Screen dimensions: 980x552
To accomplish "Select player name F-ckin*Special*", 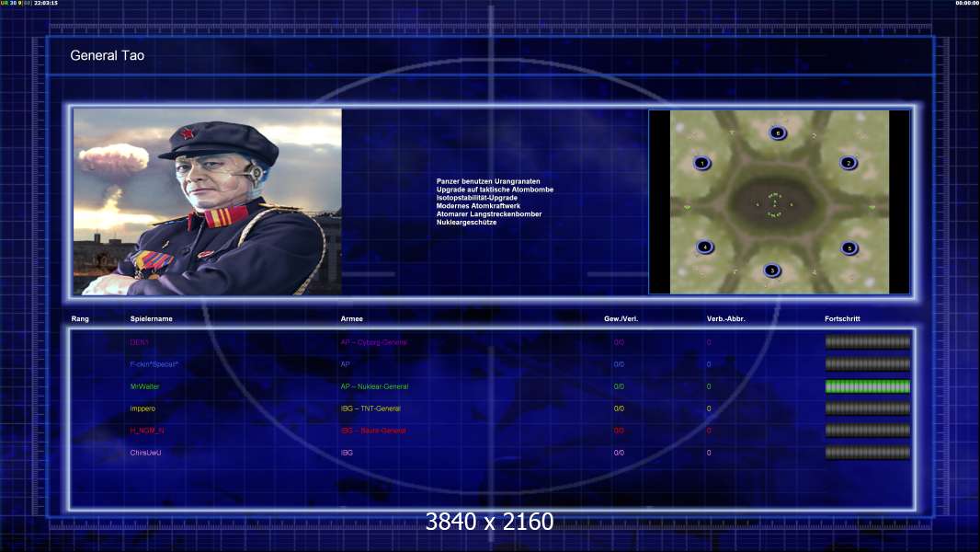I will [154, 364].
